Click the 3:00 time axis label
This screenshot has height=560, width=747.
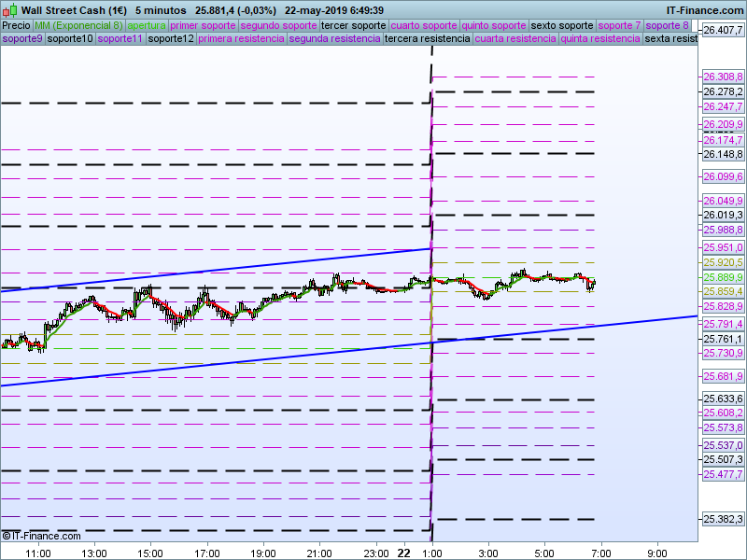488,553
